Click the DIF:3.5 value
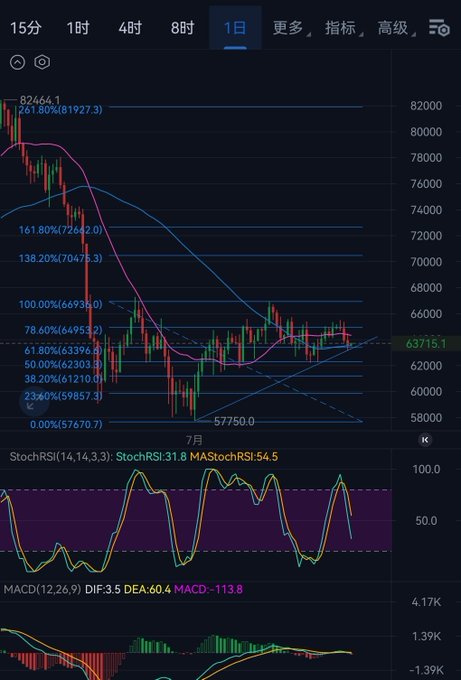The height and width of the screenshot is (680, 461). click(x=102, y=589)
